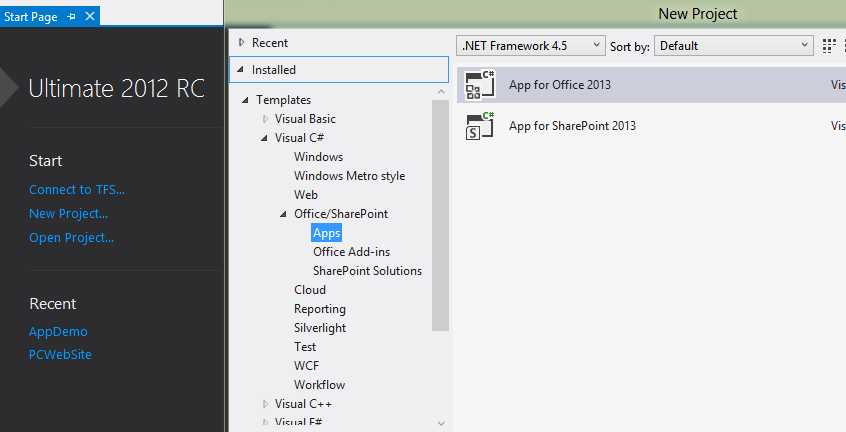The width and height of the screenshot is (846, 432).
Task: Select the Test category
Action: (x=305, y=347)
